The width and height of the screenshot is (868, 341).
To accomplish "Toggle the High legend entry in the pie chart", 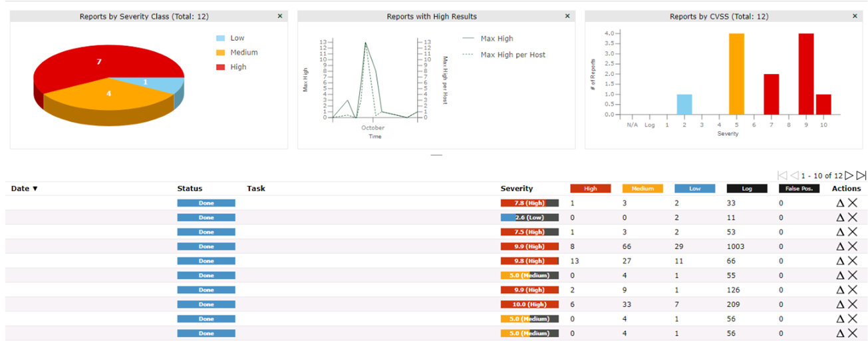I will point(231,67).
